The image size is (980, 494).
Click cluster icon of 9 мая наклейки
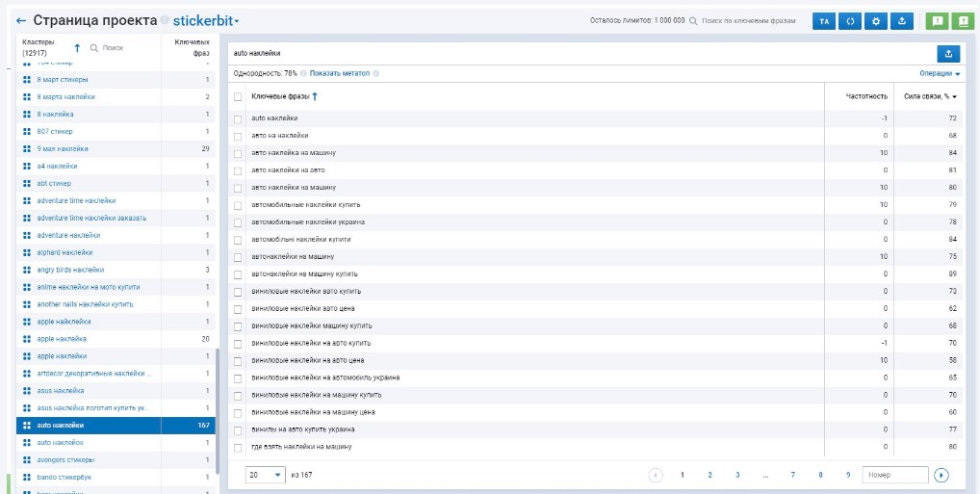pos(26,149)
